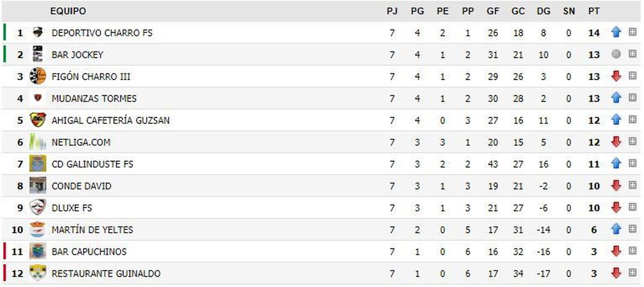This screenshot has height=287, width=644.
Task: Expand details grid for Dluxe FS
Action: pyautogui.click(x=632, y=208)
